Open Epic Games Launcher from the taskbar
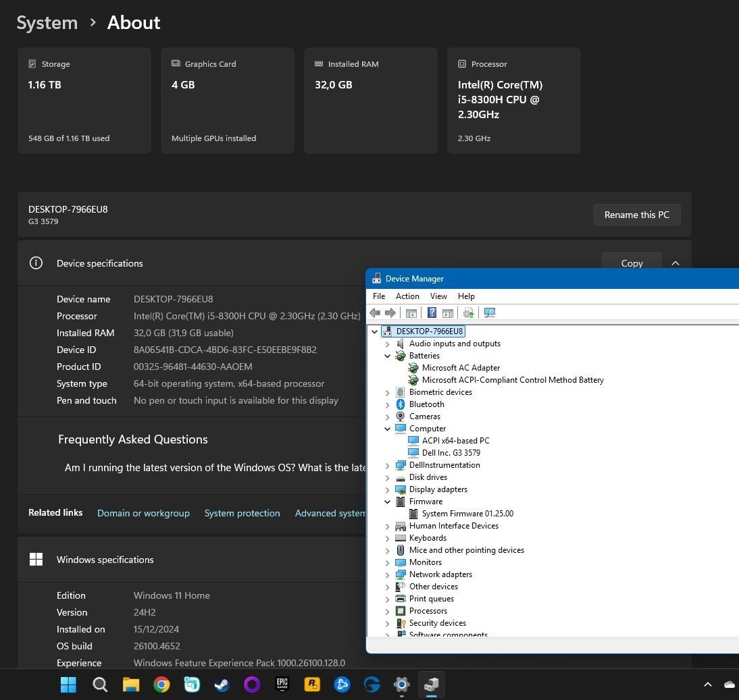This screenshot has height=700, width=739. 282,684
